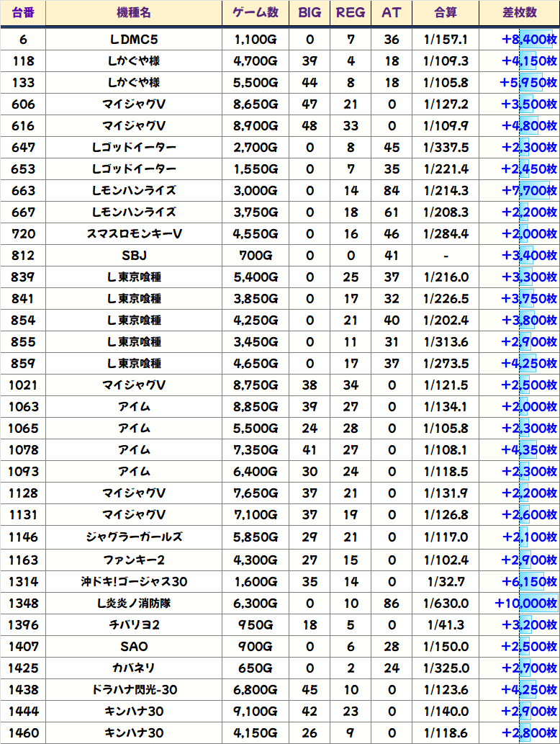Select the L炎炎ノ消防隊 machine name

coord(134,603)
